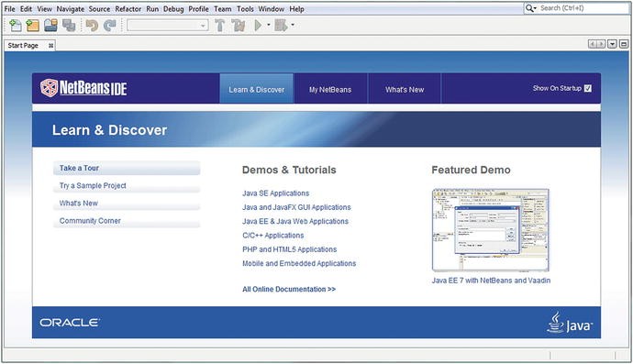The width and height of the screenshot is (633, 364).
Task: Open the Window menu
Action: (271, 9)
